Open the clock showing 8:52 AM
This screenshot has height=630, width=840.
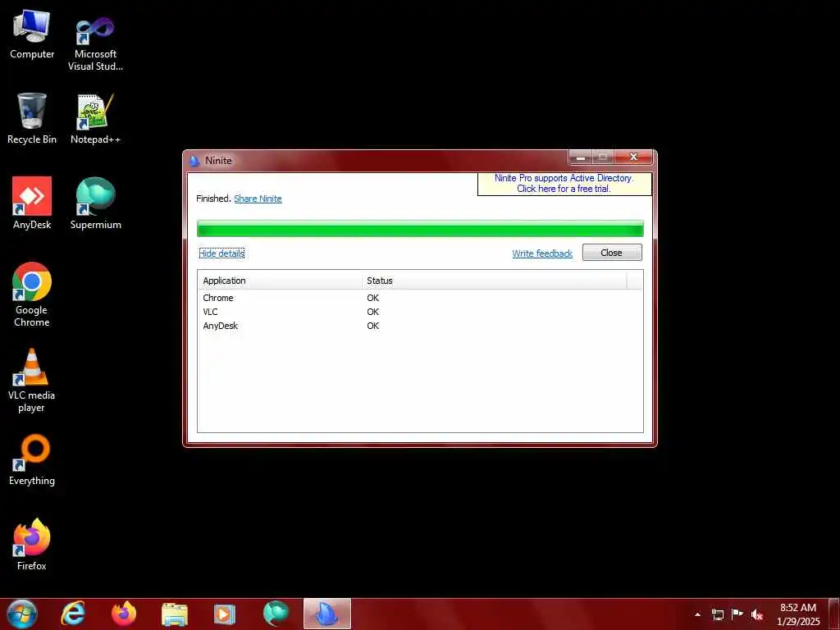pos(798,614)
